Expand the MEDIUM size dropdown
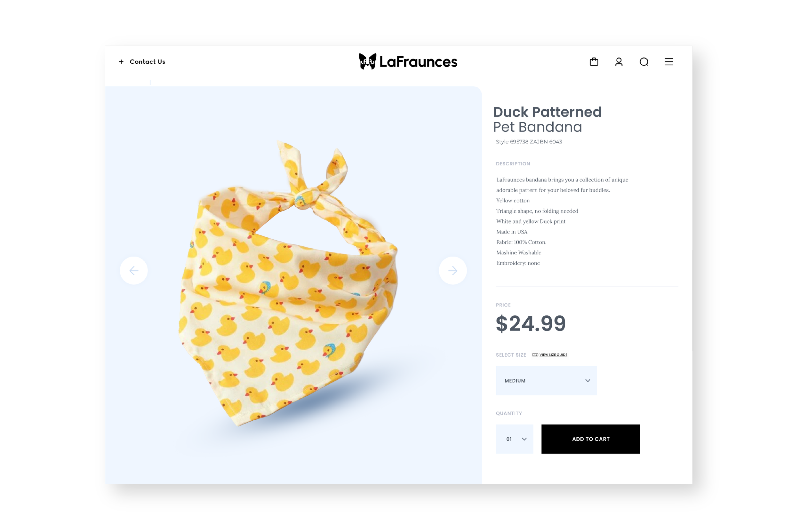This screenshot has height=532, width=800. (x=546, y=381)
